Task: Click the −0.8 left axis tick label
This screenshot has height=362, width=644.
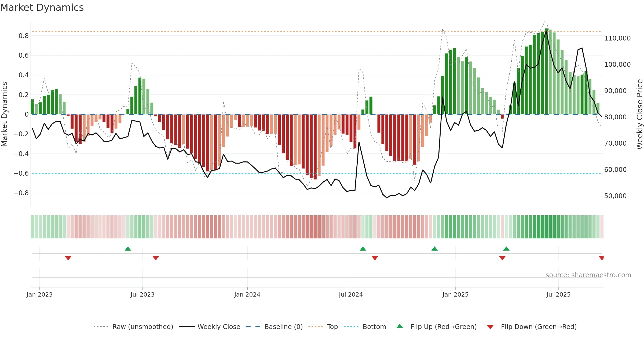Action: [21, 193]
